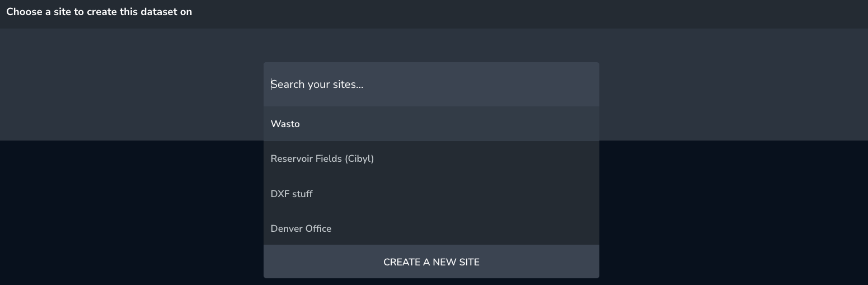Click the "Choose a site" header text
Viewport: 868px width, 285px height.
[x=99, y=12]
